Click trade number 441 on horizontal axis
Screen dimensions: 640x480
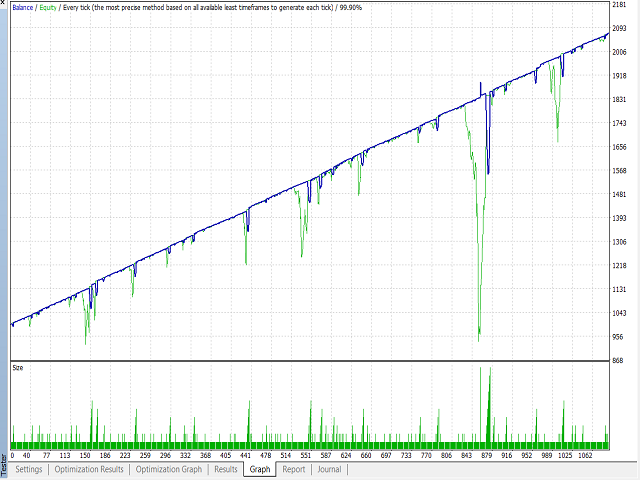tap(245, 455)
